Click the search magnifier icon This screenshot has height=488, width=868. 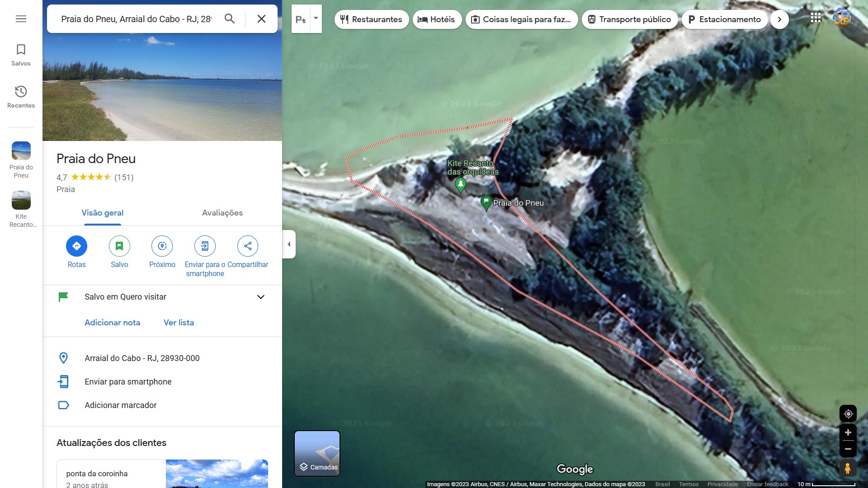(230, 19)
